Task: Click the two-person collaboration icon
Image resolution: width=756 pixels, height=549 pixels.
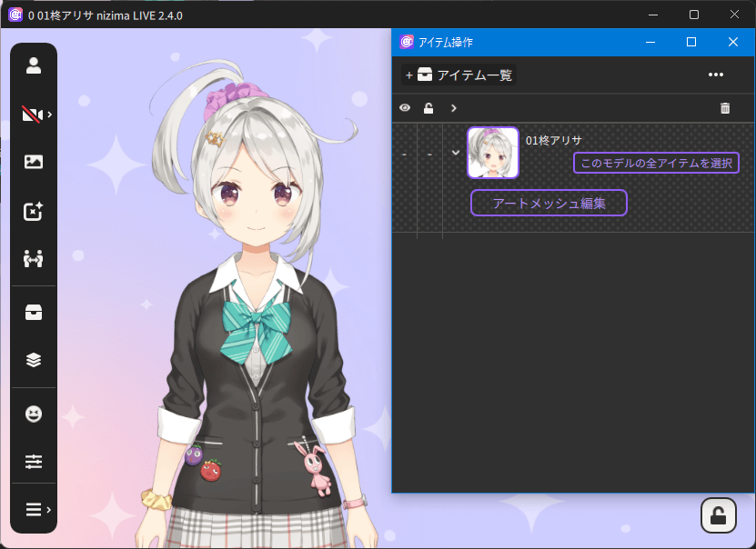Action: coord(34,259)
